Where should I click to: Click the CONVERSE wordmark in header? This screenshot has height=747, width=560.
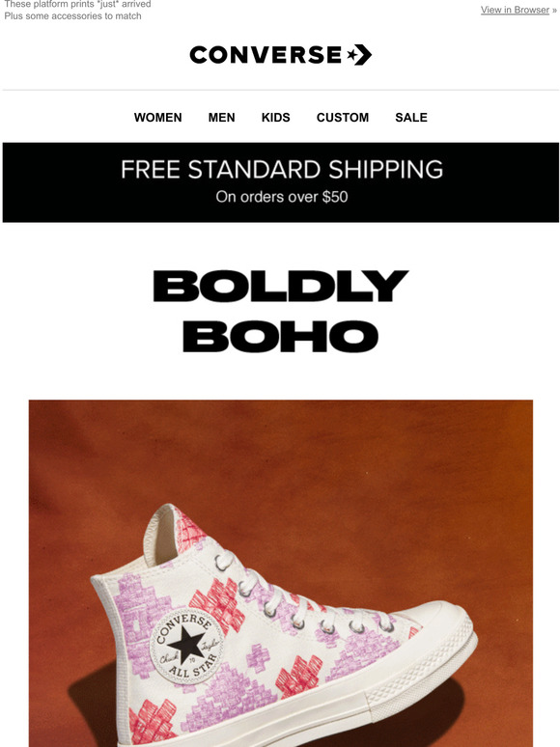tap(266, 55)
